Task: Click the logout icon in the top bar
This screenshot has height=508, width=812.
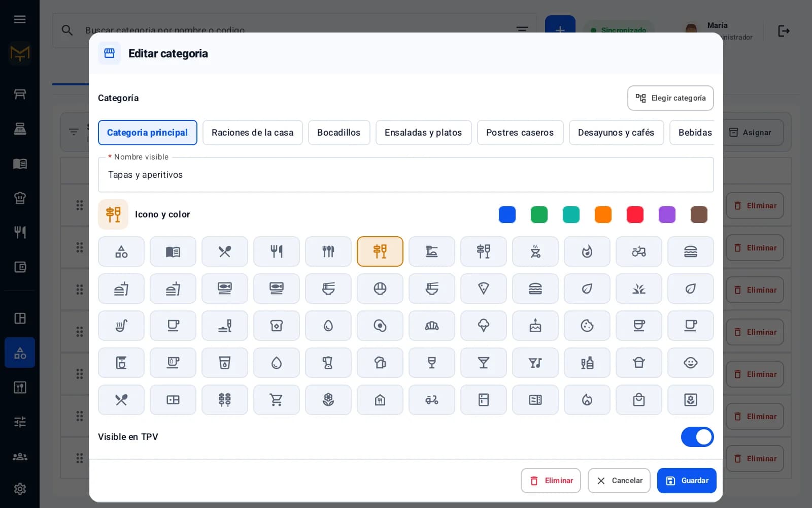Action: point(784,31)
